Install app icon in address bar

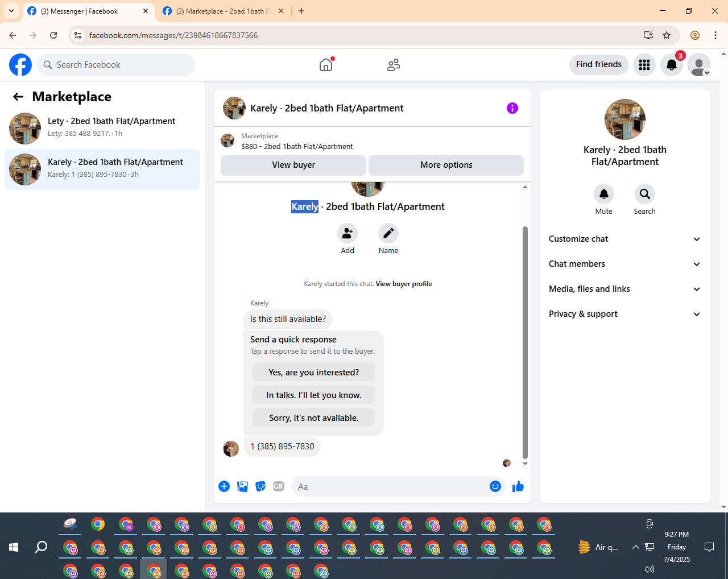[x=648, y=35]
